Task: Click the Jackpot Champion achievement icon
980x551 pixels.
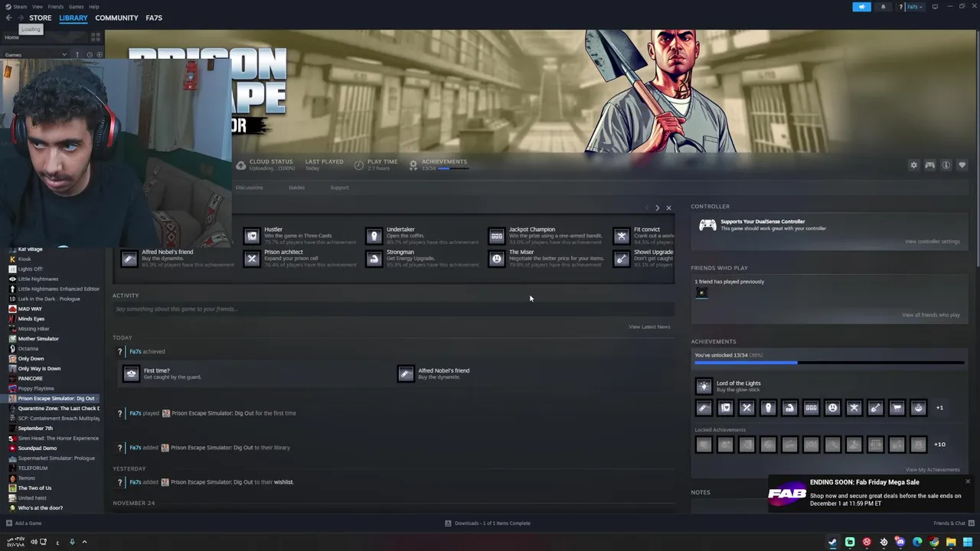Action: click(496, 236)
